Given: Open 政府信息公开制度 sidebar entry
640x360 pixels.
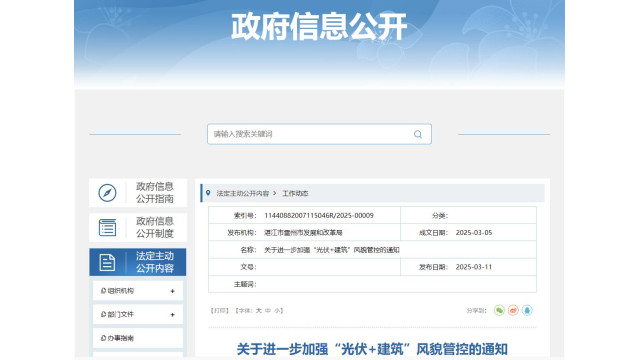Looking at the screenshot, I should click(x=138, y=227).
